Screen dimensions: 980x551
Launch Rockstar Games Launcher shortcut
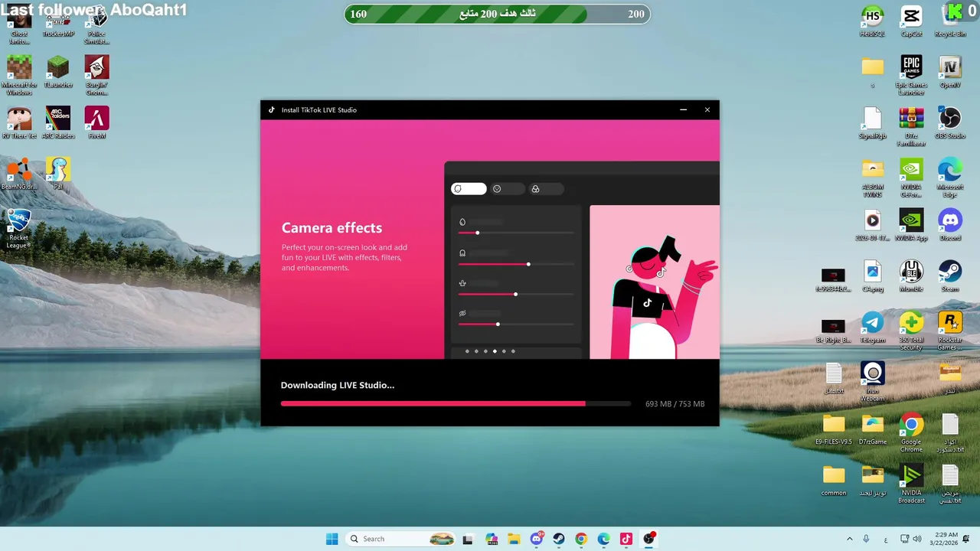point(950,331)
